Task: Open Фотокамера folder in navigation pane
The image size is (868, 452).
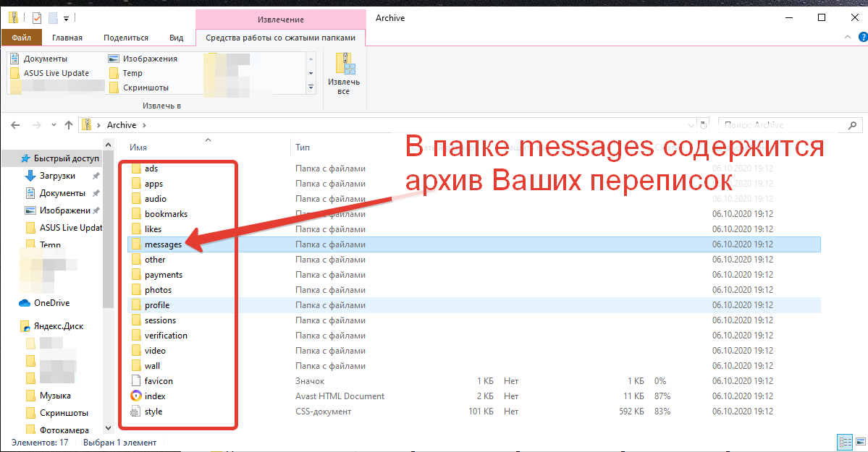Action: [x=57, y=430]
